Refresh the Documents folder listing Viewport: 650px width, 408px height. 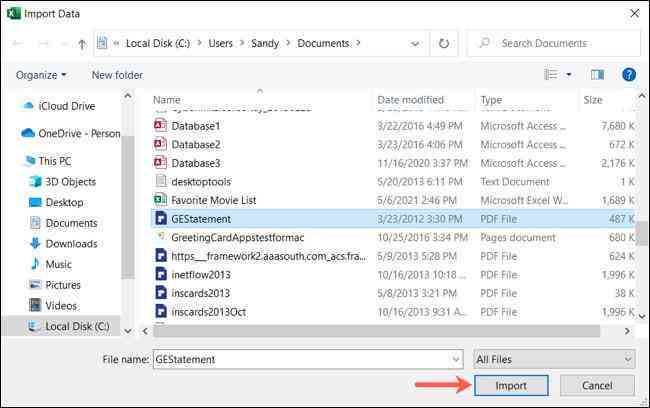(444, 43)
